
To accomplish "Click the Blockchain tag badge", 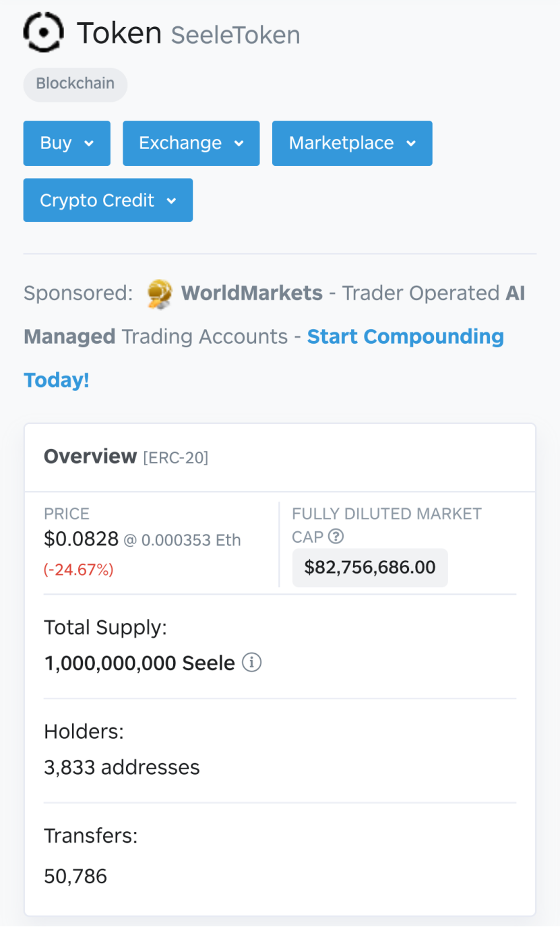I will [75, 84].
